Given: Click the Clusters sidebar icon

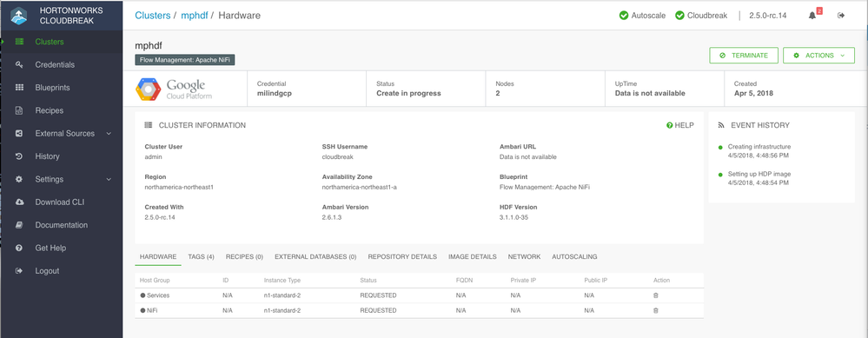Looking at the screenshot, I should click(19, 42).
